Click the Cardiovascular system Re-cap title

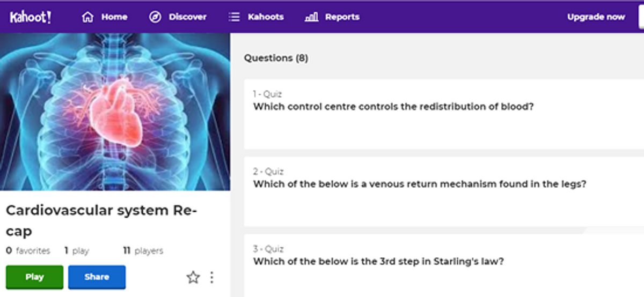[x=101, y=220]
